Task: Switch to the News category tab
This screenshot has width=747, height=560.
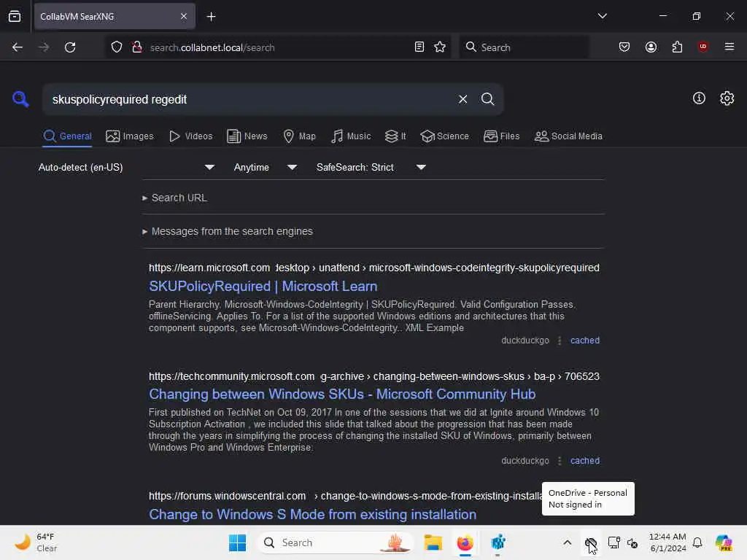Action: [247, 136]
